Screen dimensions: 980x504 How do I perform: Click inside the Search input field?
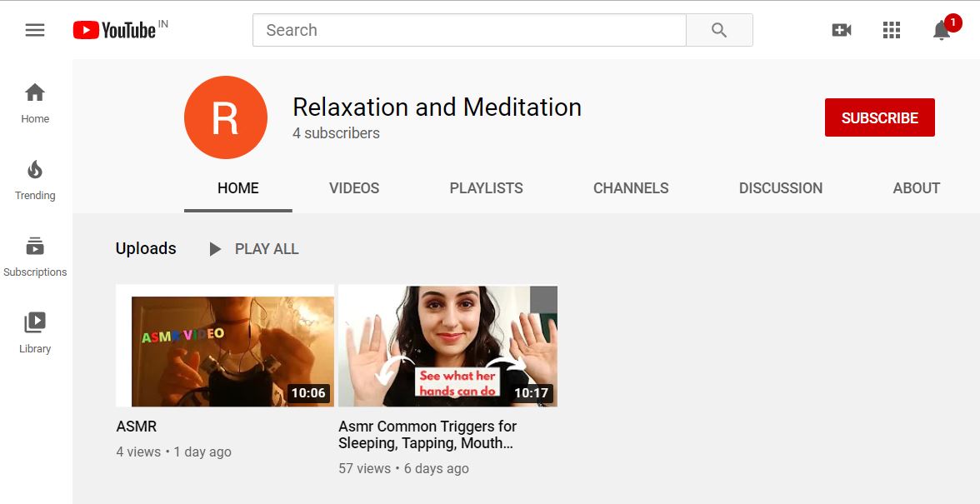pyautogui.click(x=468, y=30)
